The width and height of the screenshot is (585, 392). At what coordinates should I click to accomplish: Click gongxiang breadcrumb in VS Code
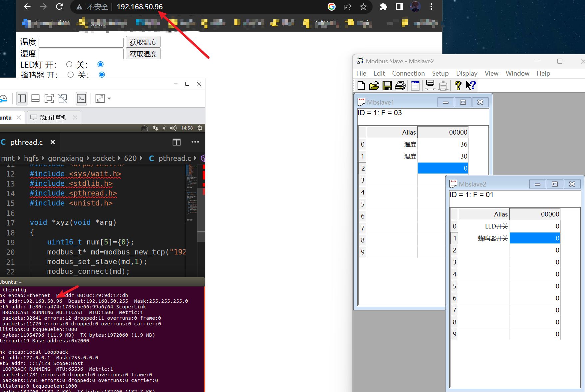(x=66, y=158)
